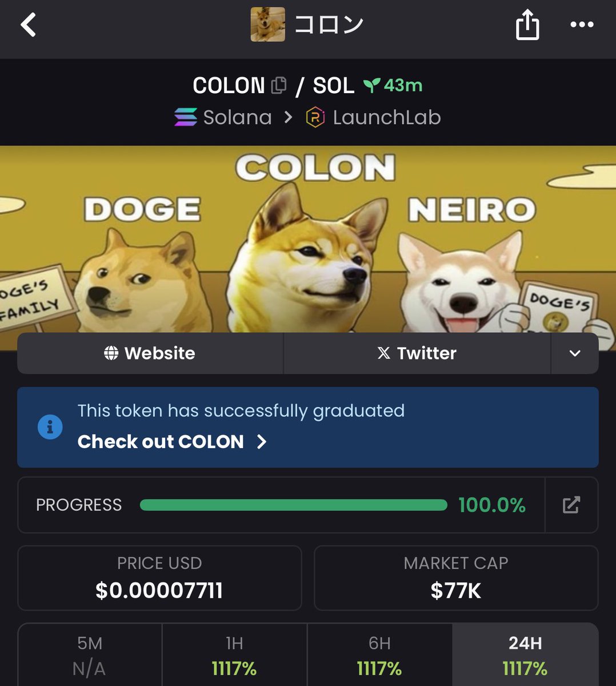Switch to the 6H timeframe tab

point(379,655)
